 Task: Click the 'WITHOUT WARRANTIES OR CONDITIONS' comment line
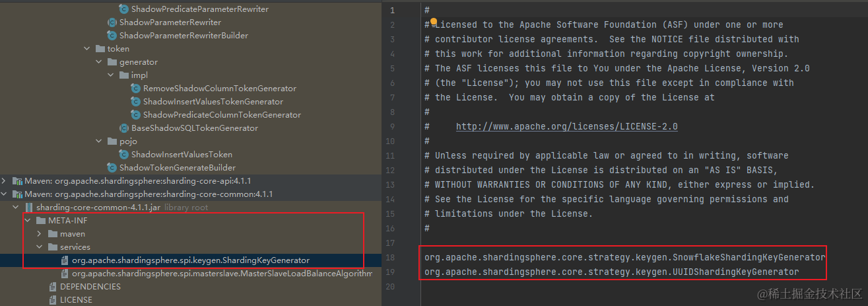click(x=619, y=184)
